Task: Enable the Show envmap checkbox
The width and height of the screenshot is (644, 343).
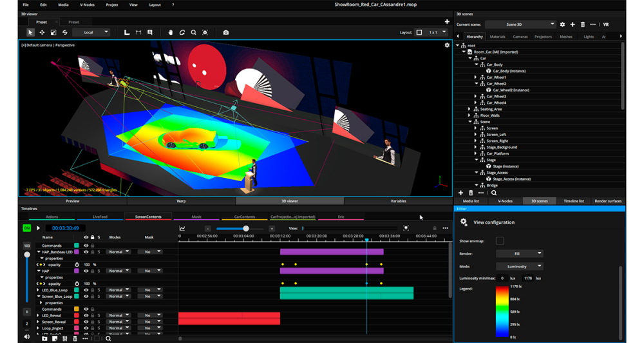Action: (500, 241)
